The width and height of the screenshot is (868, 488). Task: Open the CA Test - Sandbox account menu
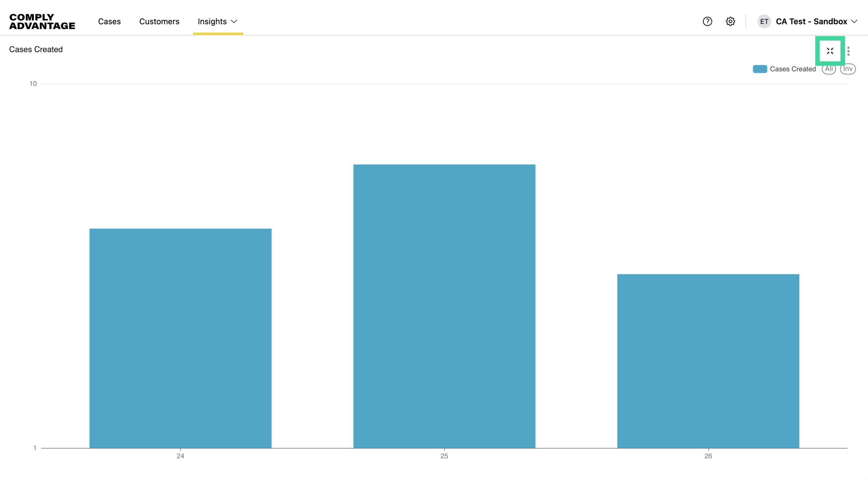tap(811, 21)
